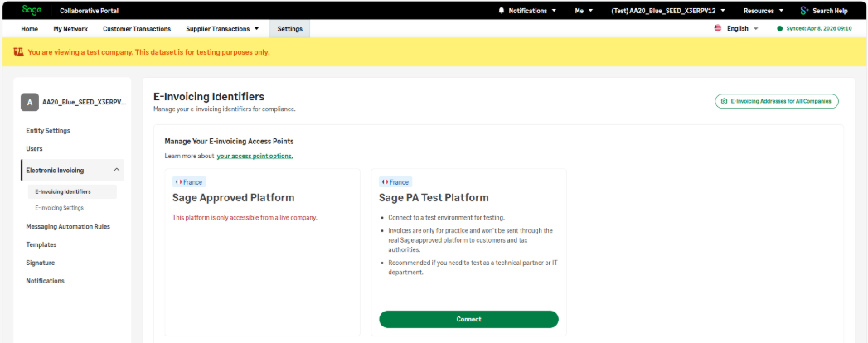Click the France tag on the Sage PA Test Platform card
Viewport: 868px width, 343px height.
395,182
